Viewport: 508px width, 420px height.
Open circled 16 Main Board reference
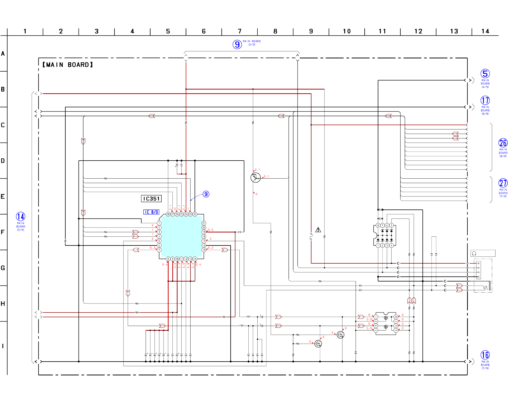tap(485, 355)
